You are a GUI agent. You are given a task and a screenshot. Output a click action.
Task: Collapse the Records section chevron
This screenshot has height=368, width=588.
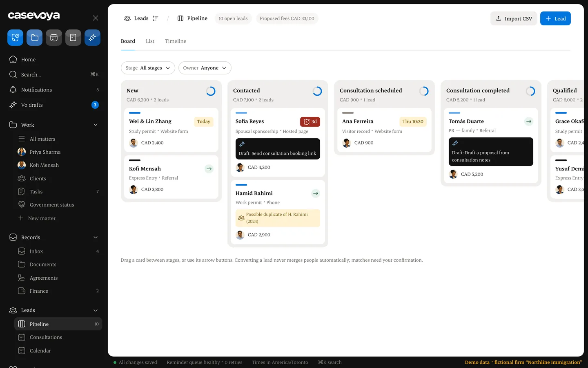(96, 237)
